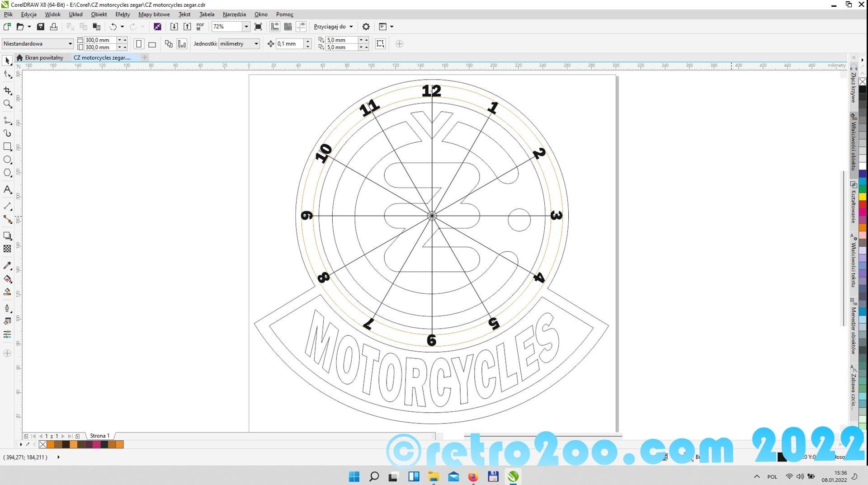Toggle the show guidelines button
Image resolution: width=868 pixels, height=485 pixels.
coord(301,27)
